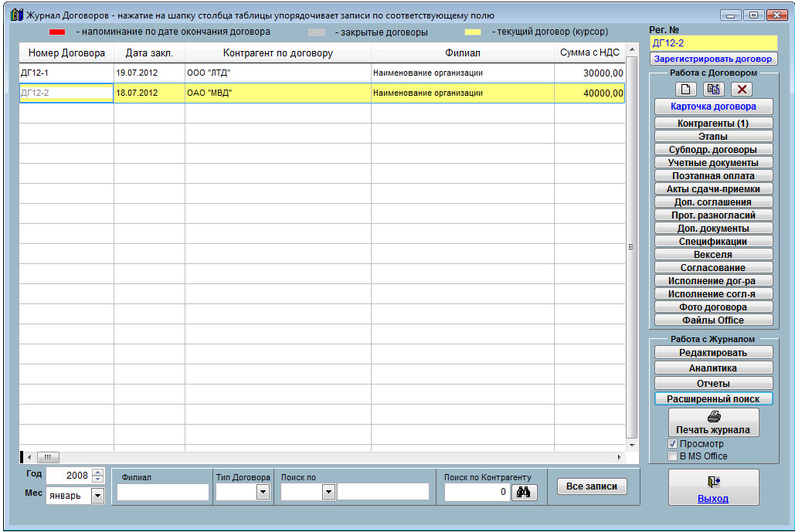The width and height of the screenshot is (795, 532).
Task: Click Доп. соглашения button
Action: pos(713,202)
